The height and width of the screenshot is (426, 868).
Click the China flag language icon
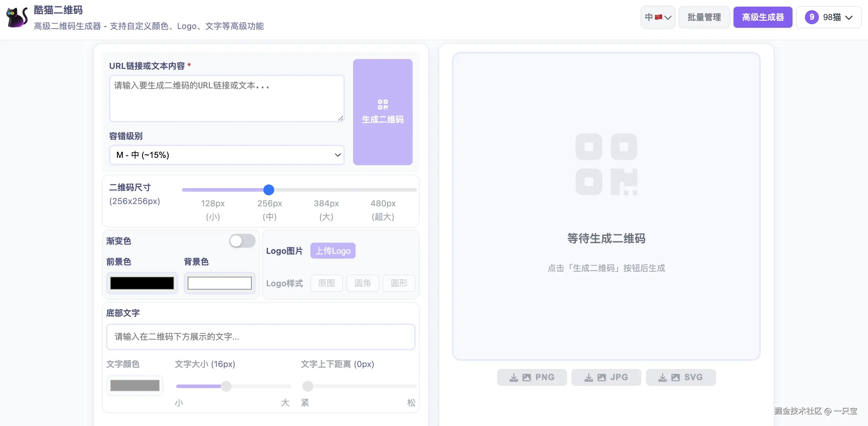coord(658,17)
